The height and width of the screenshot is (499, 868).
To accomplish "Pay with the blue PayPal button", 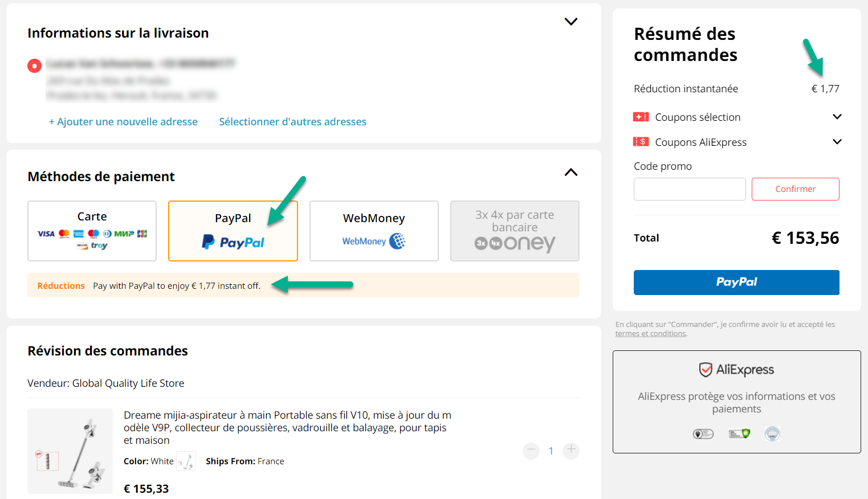I will click(736, 283).
